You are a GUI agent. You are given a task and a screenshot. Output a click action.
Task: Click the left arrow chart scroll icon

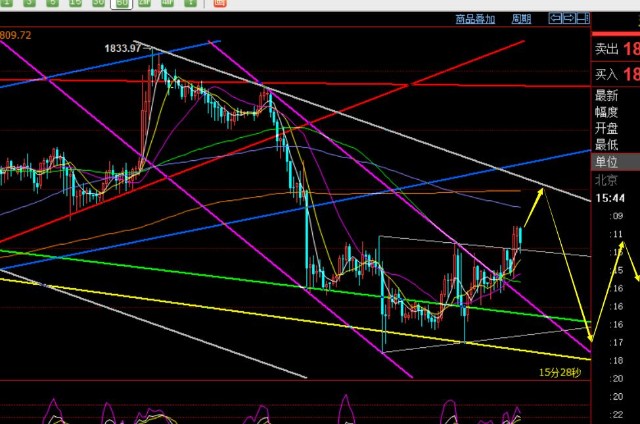click(554, 18)
